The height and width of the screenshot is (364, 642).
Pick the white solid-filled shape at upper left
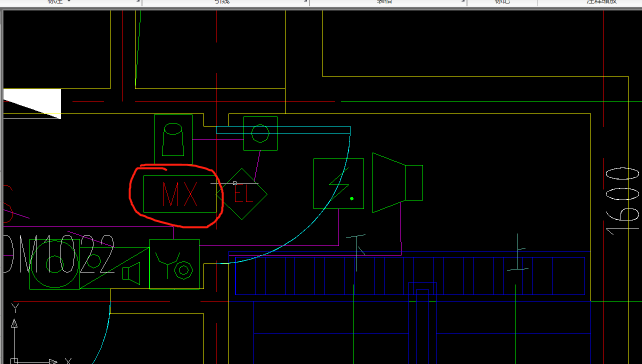[32, 104]
